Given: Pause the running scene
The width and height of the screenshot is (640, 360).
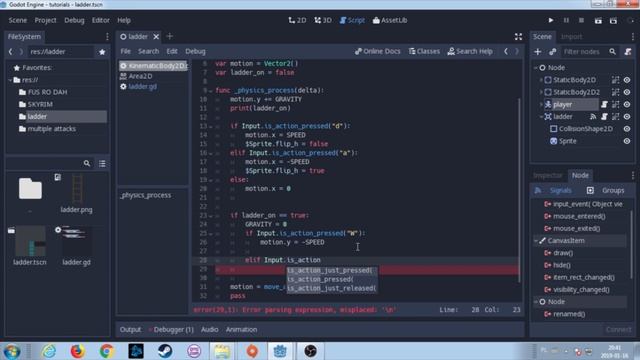Looking at the screenshot, I should point(566,20).
